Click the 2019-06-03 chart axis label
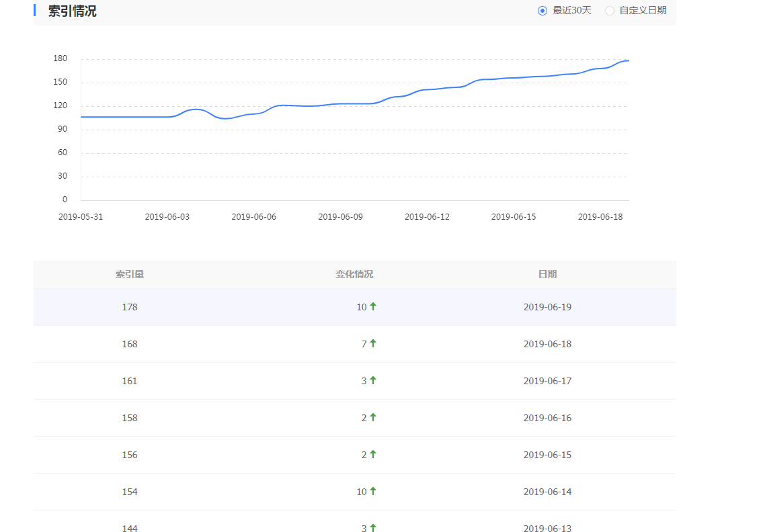This screenshot has height=532, width=763. tap(167, 217)
